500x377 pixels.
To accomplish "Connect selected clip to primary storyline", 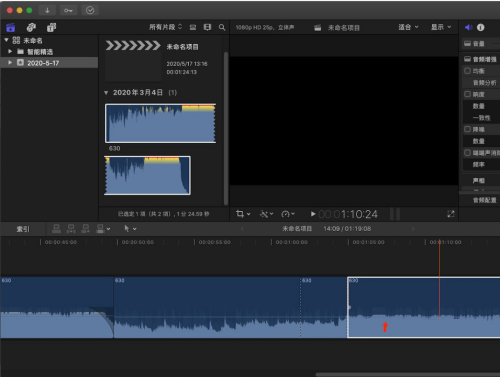I will (x=57, y=229).
